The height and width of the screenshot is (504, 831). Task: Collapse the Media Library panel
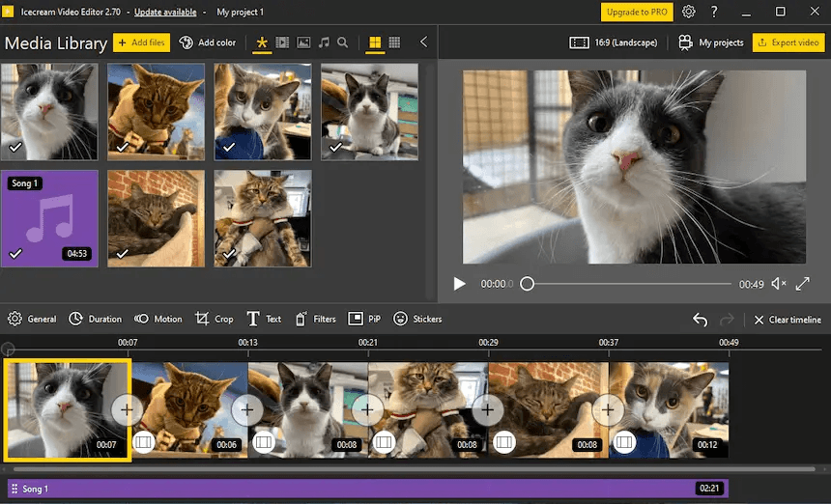pyautogui.click(x=423, y=42)
